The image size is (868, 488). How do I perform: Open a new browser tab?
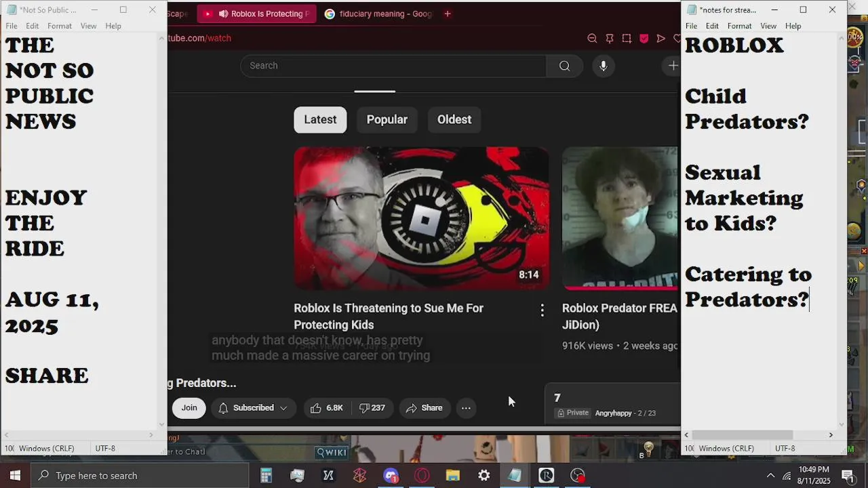coord(447,14)
